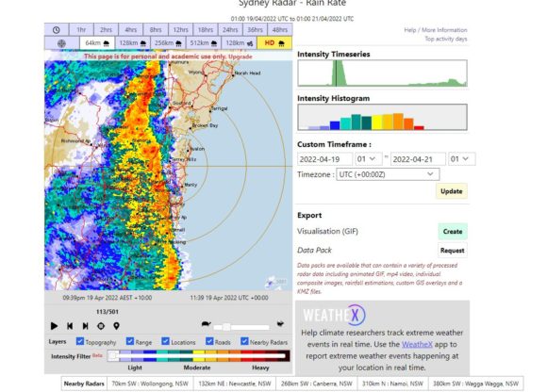Select the 36hrs timeframe tab
The height and width of the screenshot is (392, 547).
click(255, 30)
